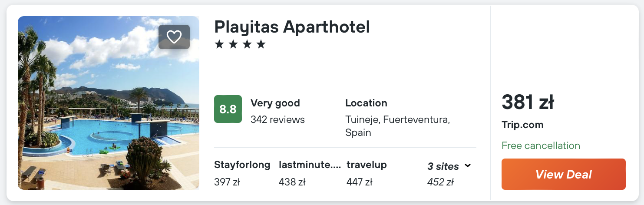This screenshot has height=205, width=644.
Task: Select the 447 zł travelup price
Action: coord(359,182)
